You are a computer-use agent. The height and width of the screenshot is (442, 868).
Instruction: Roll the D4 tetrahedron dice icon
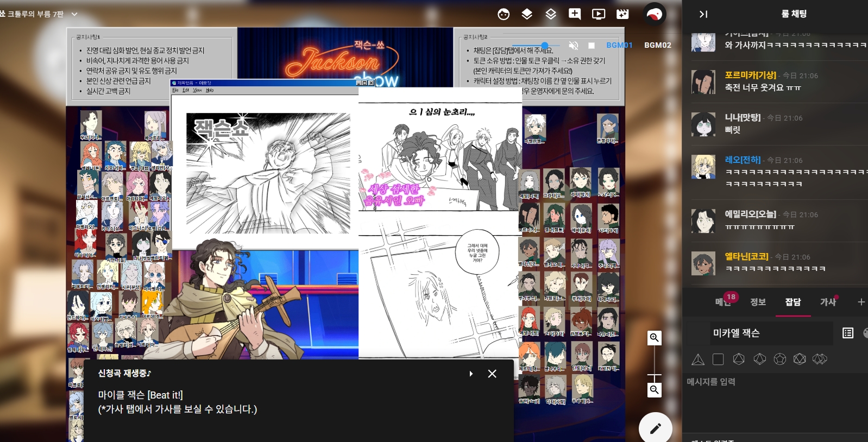point(698,359)
